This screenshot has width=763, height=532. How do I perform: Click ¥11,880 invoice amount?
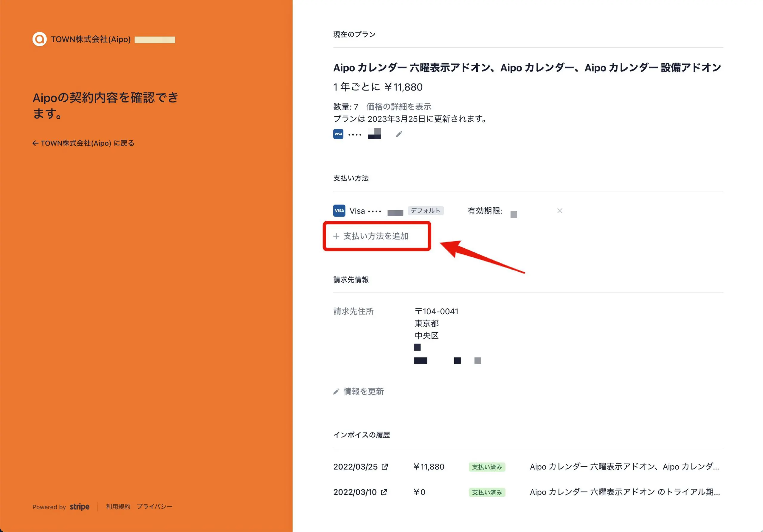point(429,466)
